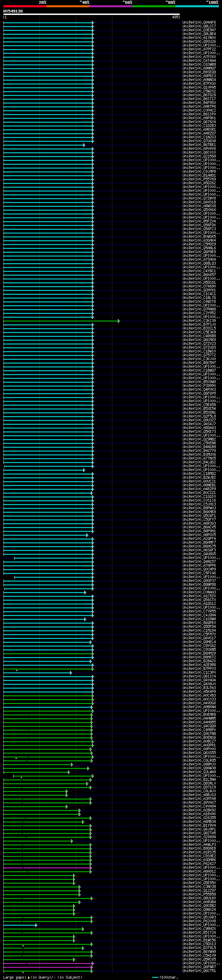
Task: Click the green ~80% identity legend segment
Action: (x=154, y=6)
